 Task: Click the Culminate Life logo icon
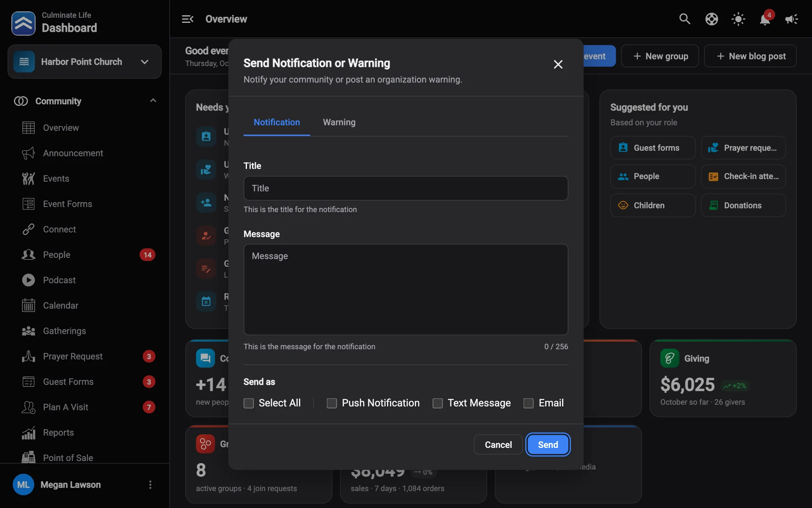(23, 23)
